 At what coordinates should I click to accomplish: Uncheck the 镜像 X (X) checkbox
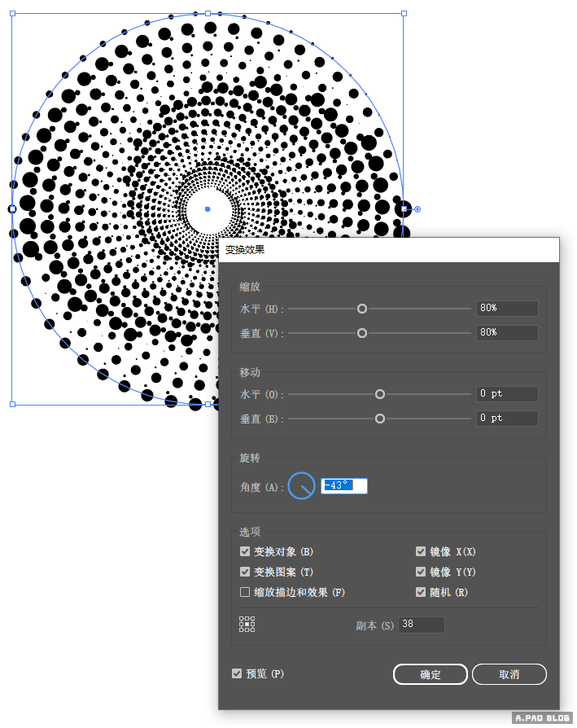click(421, 551)
